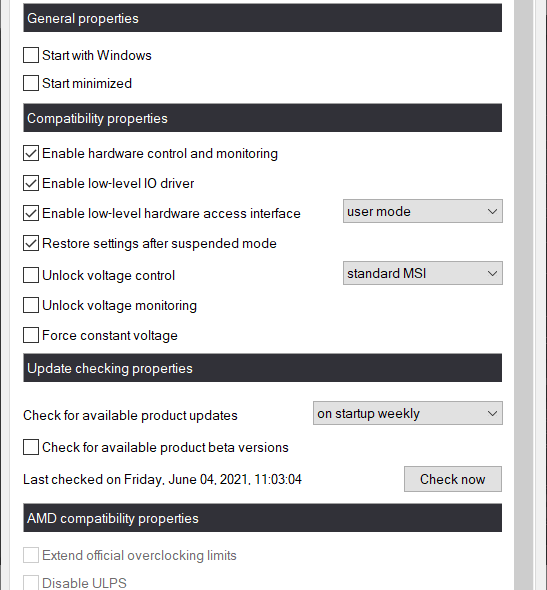This screenshot has height=590, width=547.
Task: Click the AMD compatibility properties header
Action: coord(262,518)
